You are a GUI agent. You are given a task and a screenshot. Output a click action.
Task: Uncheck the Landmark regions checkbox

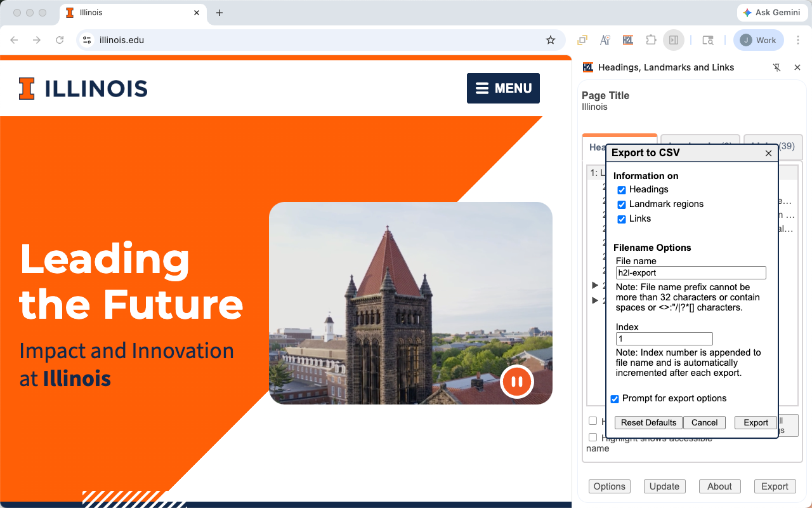point(622,204)
